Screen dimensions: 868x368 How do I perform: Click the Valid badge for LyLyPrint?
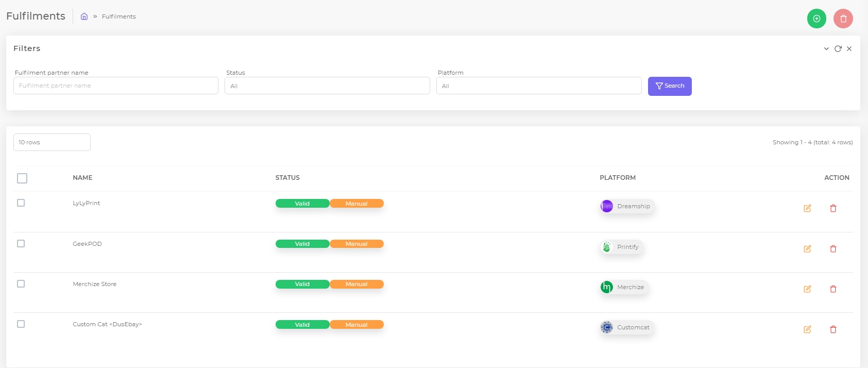click(302, 204)
